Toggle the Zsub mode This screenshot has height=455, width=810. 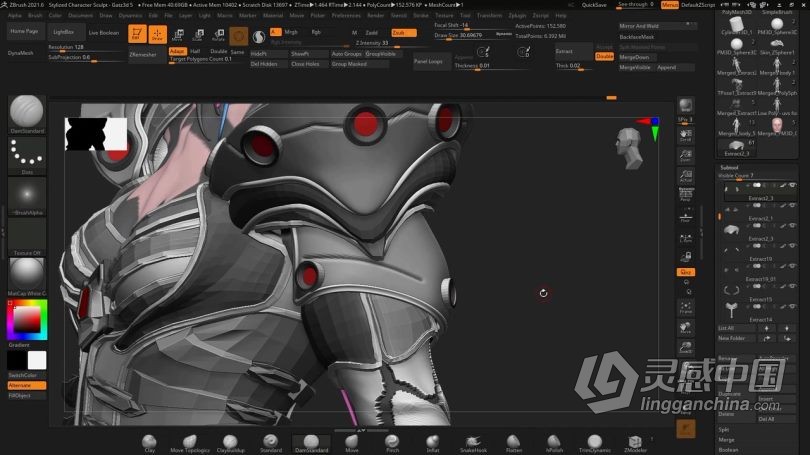click(403, 33)
